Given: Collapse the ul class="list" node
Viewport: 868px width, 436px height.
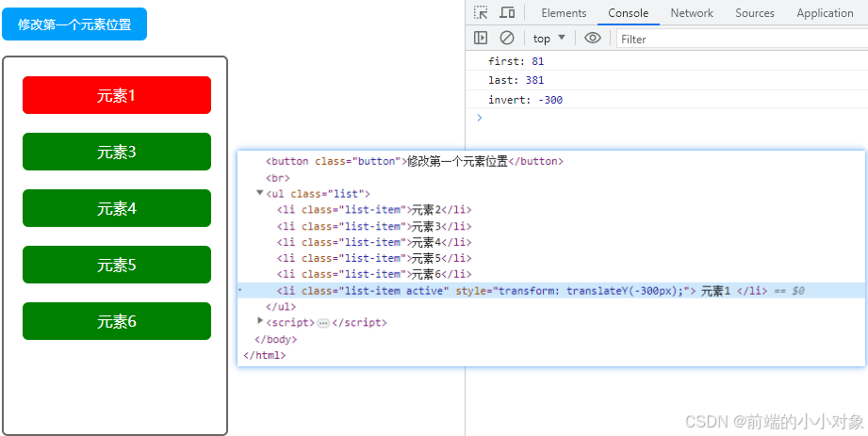Looking at the screenshot, I should (x=259, y=192).
